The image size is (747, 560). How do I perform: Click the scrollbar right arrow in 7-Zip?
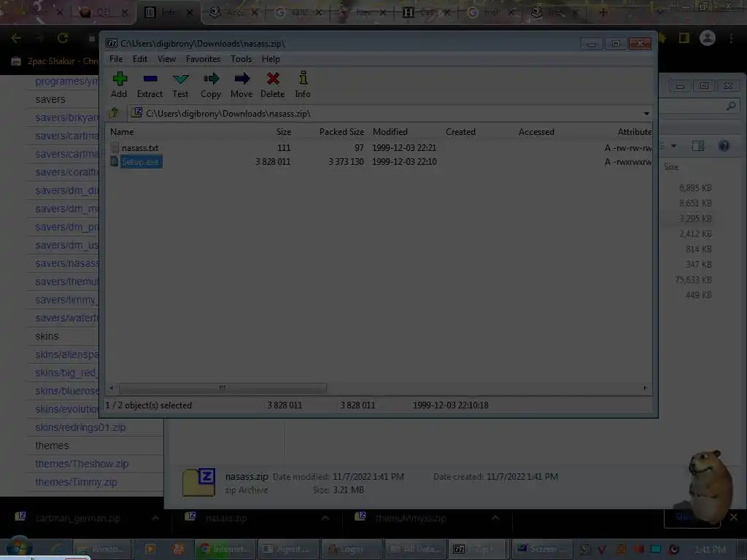click(x=645, y=388)
